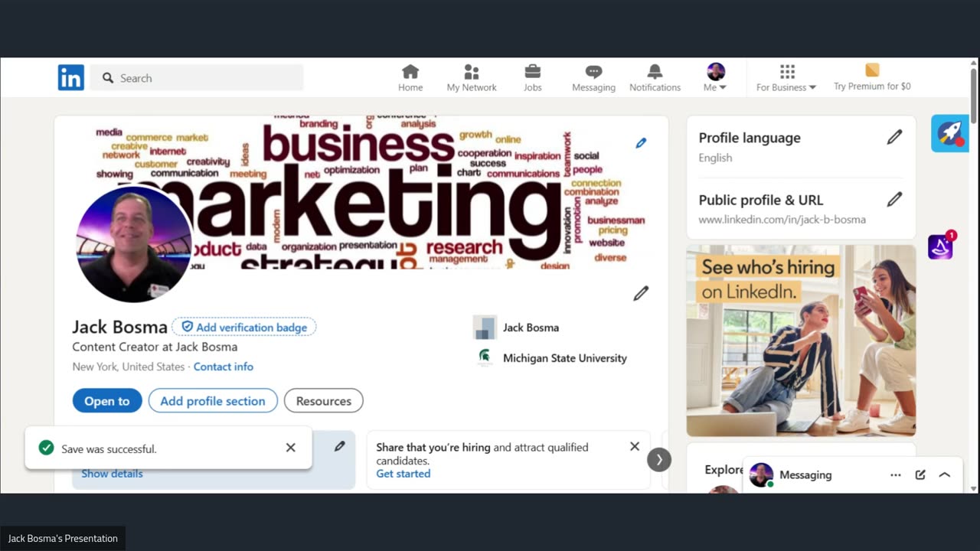The image size is (980, 551).
Task: Click the Show details link
Action: (112, 474)
